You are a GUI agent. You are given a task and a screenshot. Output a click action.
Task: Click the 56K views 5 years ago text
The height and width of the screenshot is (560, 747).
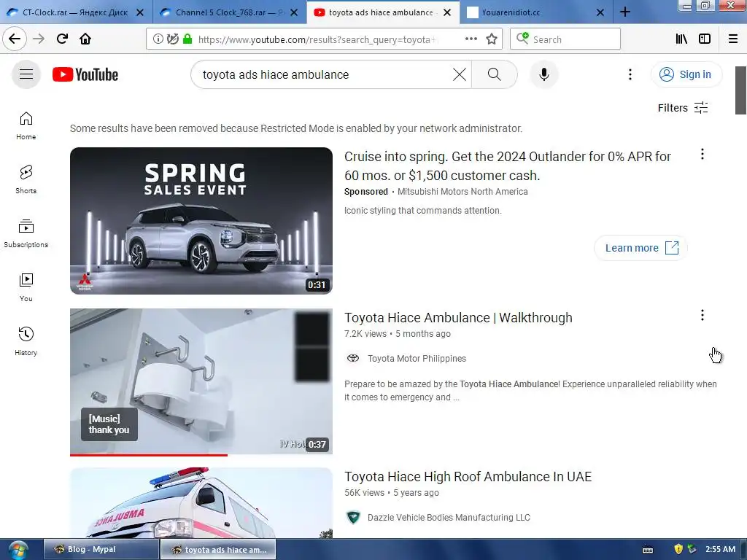click(392, 493)
